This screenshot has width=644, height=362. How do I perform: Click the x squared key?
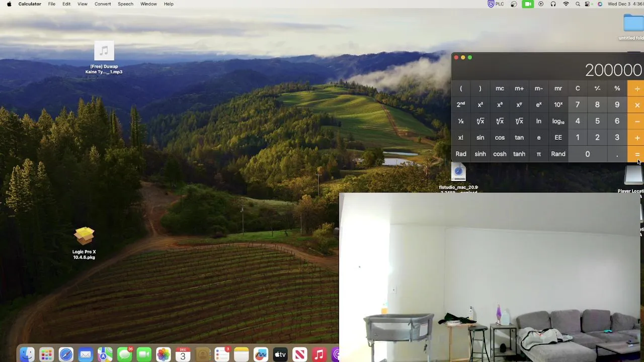pos(480,105)
